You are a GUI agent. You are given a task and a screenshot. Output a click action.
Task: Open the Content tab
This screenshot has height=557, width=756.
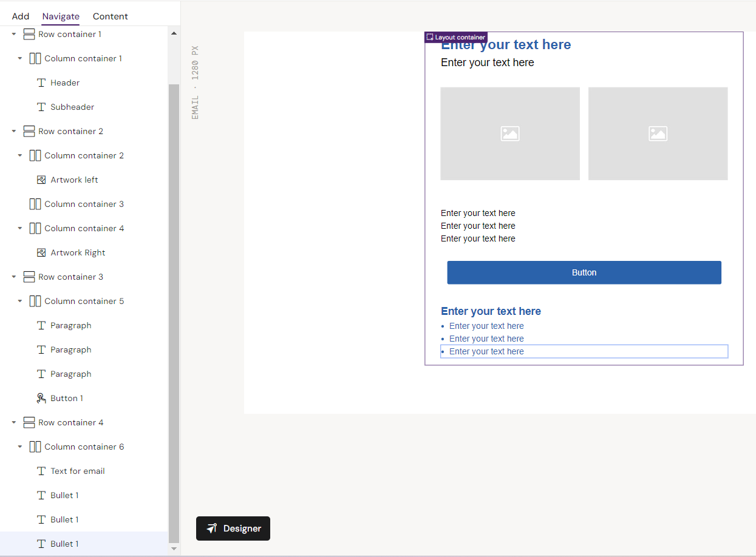click(110, 16)
